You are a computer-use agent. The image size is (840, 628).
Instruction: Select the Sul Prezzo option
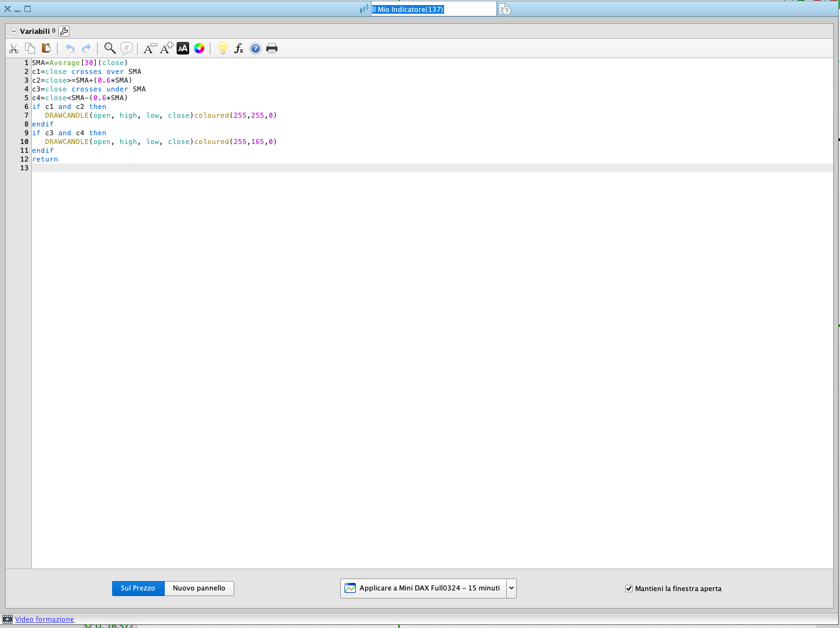pyautogui.click(x=138, y=588)
